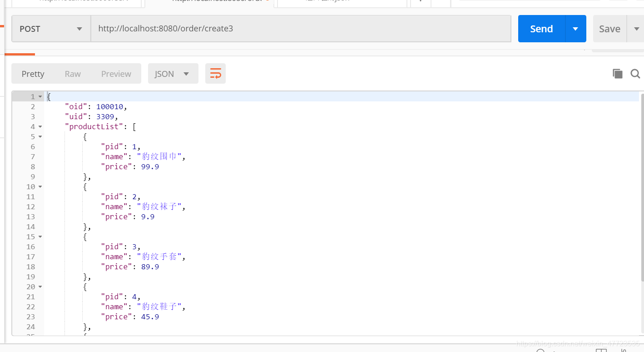This screenshot has height=352, width=644.
Task: Click the wrap lines icon
Action: (x=215, y=74)
